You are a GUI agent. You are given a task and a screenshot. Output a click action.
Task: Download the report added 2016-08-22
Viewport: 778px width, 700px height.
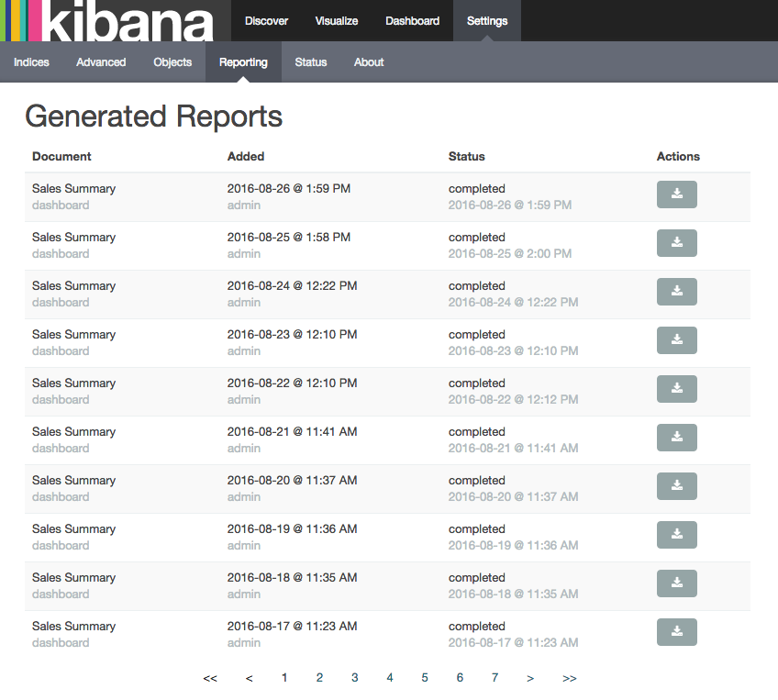[x=676, y=389]
